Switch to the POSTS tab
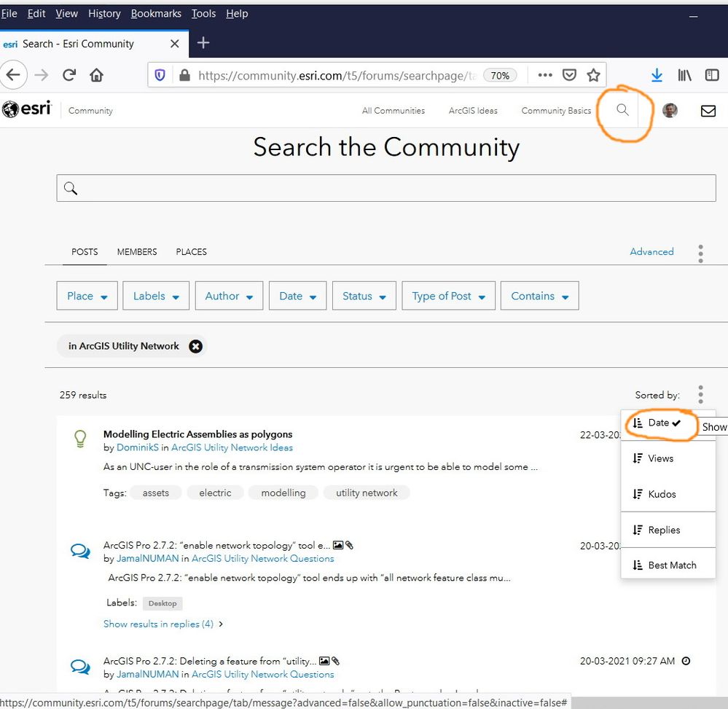Screen dimensions: 728x709 (x=85, y=251)
